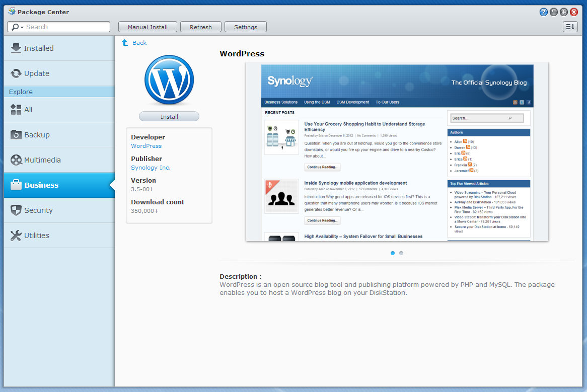Click the WordPress blog screenshot preview
587x392 pixels.
397,152
